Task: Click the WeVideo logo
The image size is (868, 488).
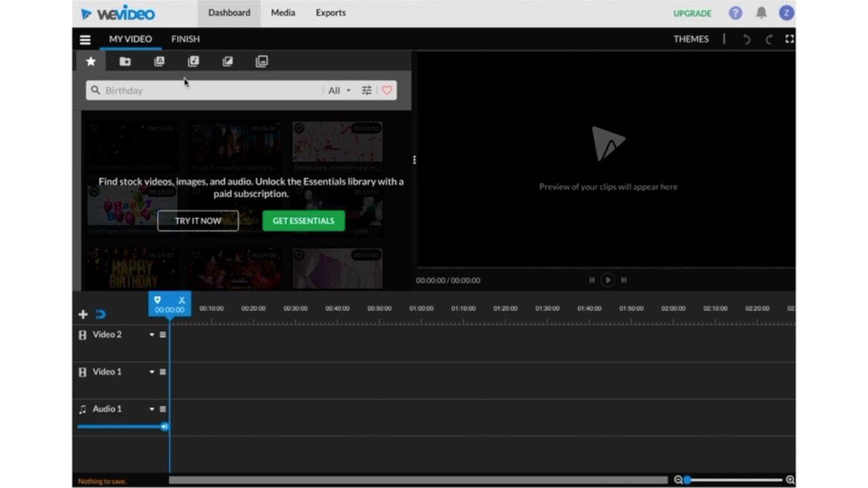Action: [x=117, y=13]
